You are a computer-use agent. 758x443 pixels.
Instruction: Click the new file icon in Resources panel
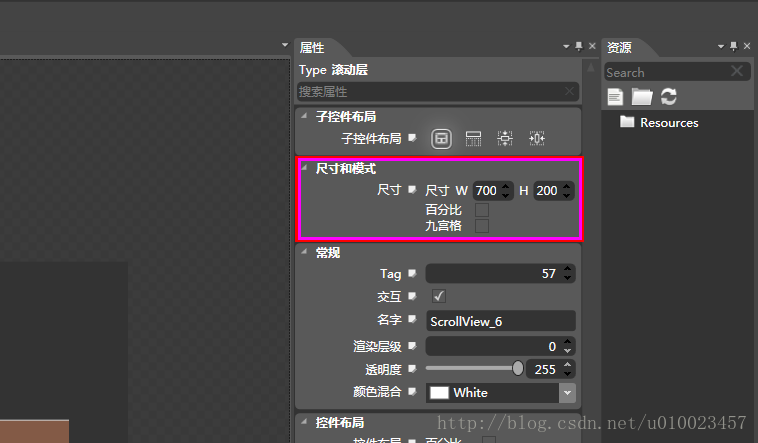point(615,97)
